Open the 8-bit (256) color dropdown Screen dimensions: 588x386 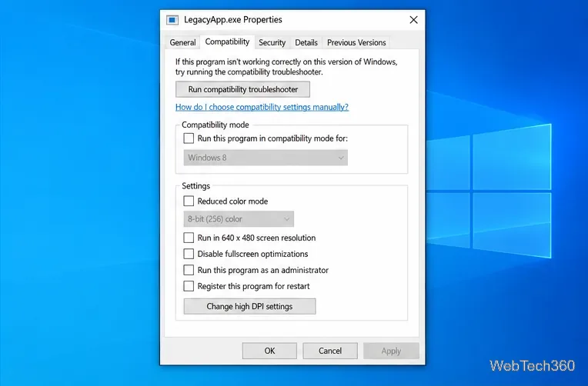tap(239, 219)
